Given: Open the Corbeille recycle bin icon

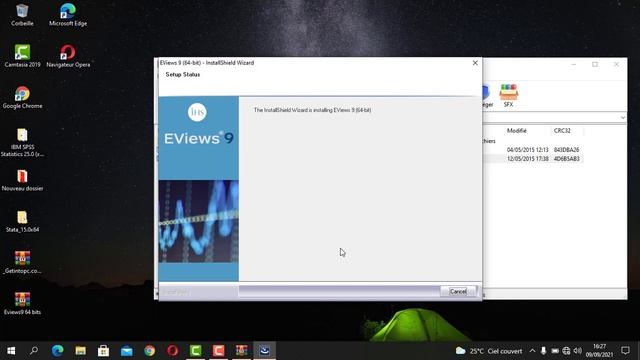Looking at the screenshot, I should tap(22, 15).
